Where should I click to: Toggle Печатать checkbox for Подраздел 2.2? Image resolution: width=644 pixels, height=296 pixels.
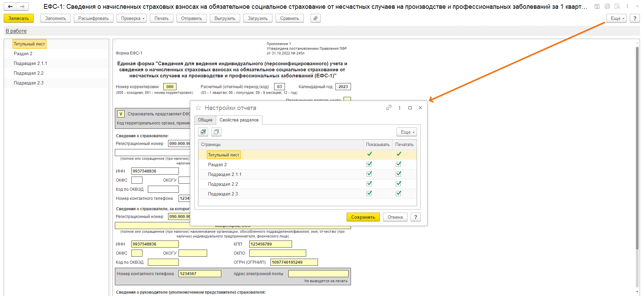click(x=398, y=184)
